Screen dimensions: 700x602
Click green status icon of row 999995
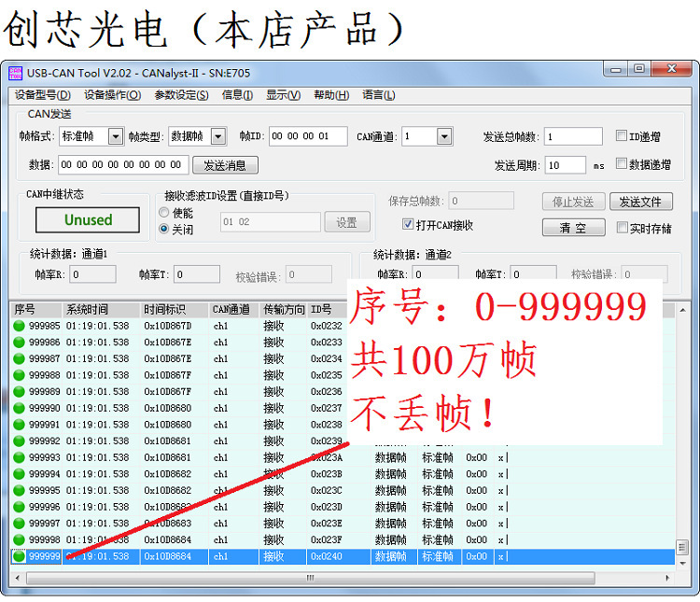coord(20,490)
